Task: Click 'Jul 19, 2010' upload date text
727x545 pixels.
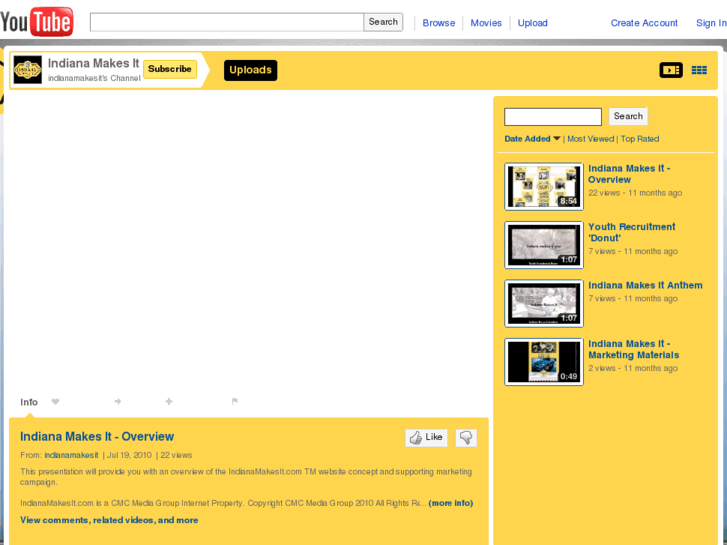Action: [x=129, y=455]
